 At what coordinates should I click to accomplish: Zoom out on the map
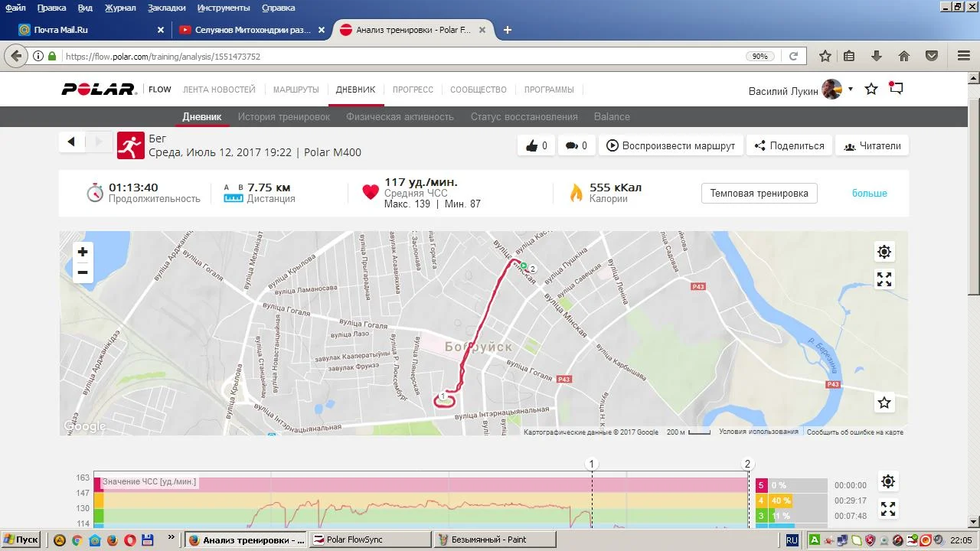click(83, 272)
